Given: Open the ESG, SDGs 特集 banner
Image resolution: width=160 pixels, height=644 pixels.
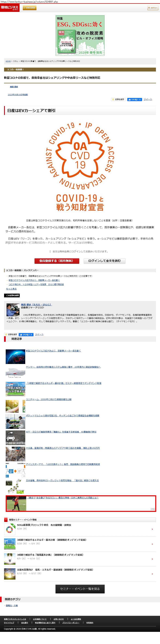Looking at the screenshot, I should 80,36.
